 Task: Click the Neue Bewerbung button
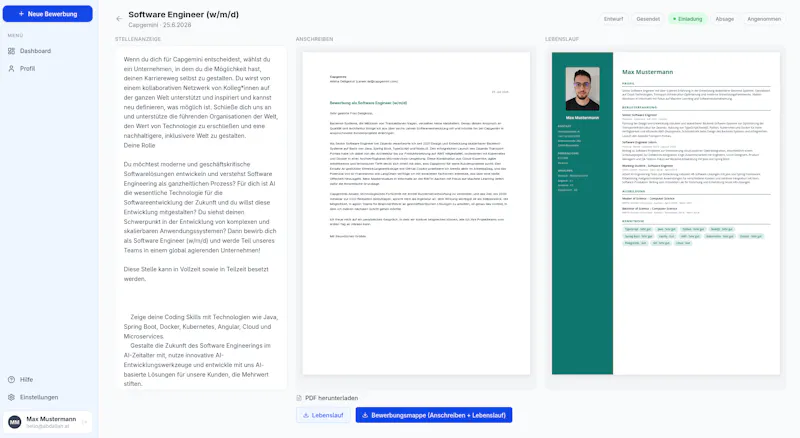47,14
